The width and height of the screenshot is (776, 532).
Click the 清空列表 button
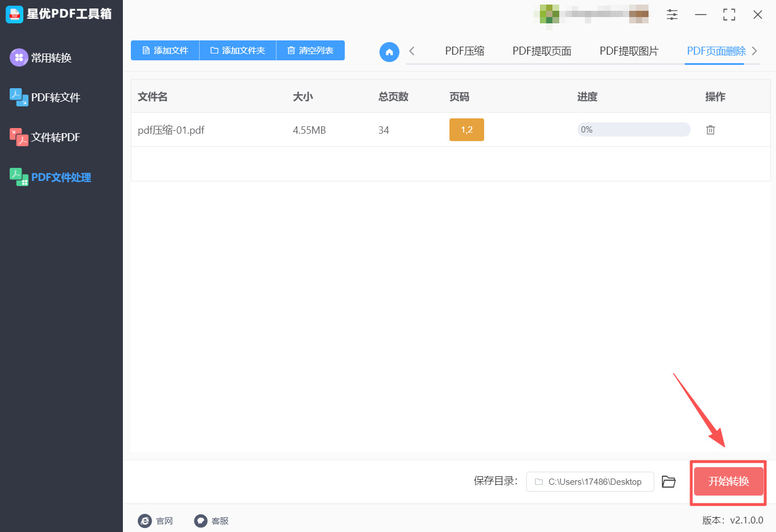[x=310, y=50]
